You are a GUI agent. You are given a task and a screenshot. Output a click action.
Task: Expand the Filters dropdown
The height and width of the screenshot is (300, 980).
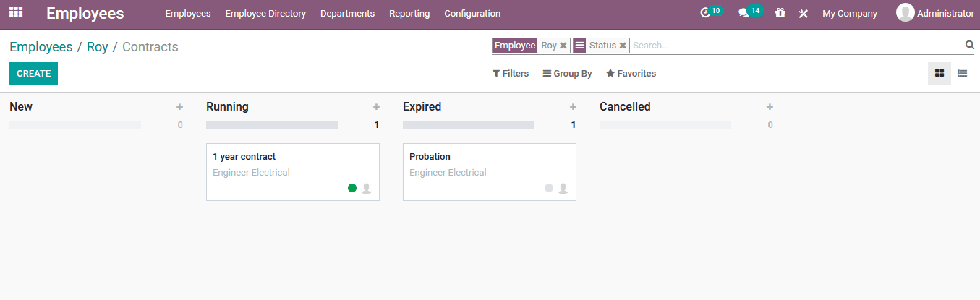click(x=511, y=74)
